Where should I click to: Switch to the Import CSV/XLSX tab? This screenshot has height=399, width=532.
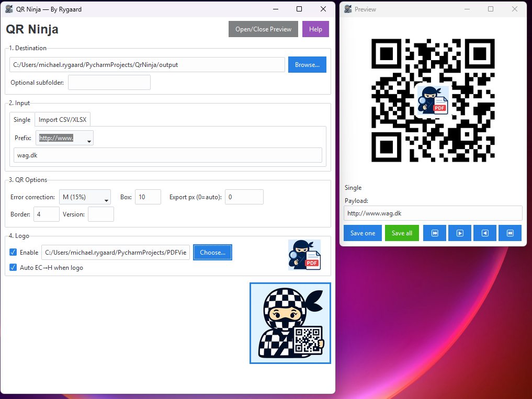pyautogui.click(x=62, y=120)
